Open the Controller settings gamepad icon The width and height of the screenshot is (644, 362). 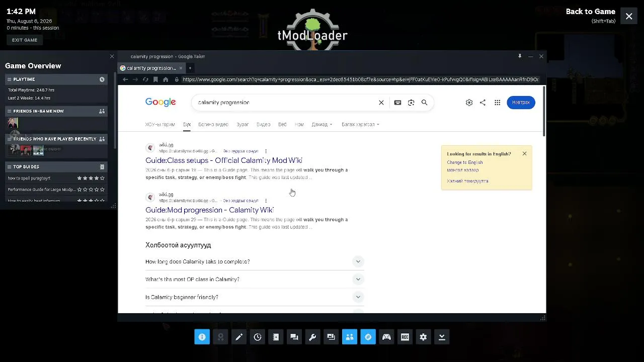coord(386,337)
